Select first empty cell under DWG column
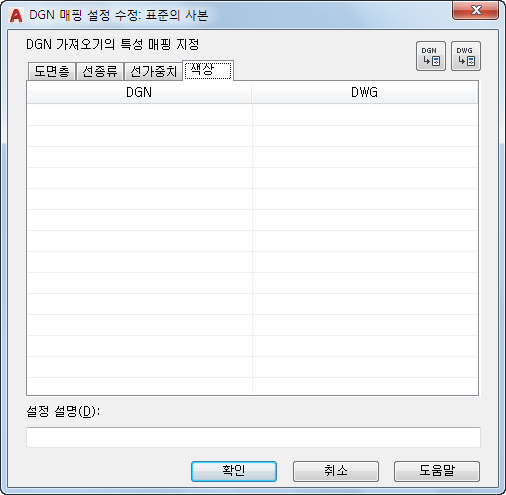 (365, 115)
